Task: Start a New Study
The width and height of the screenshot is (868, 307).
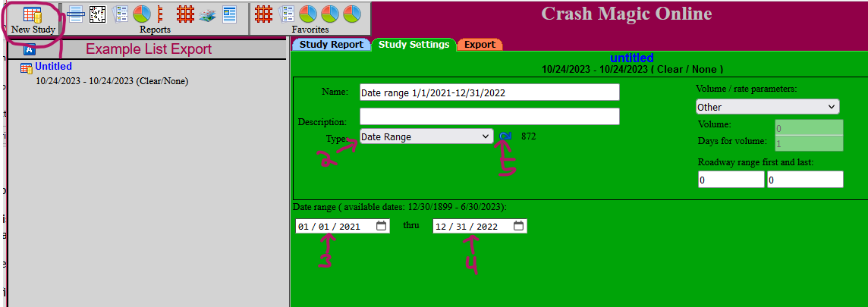Action: [x=33, y=20]
